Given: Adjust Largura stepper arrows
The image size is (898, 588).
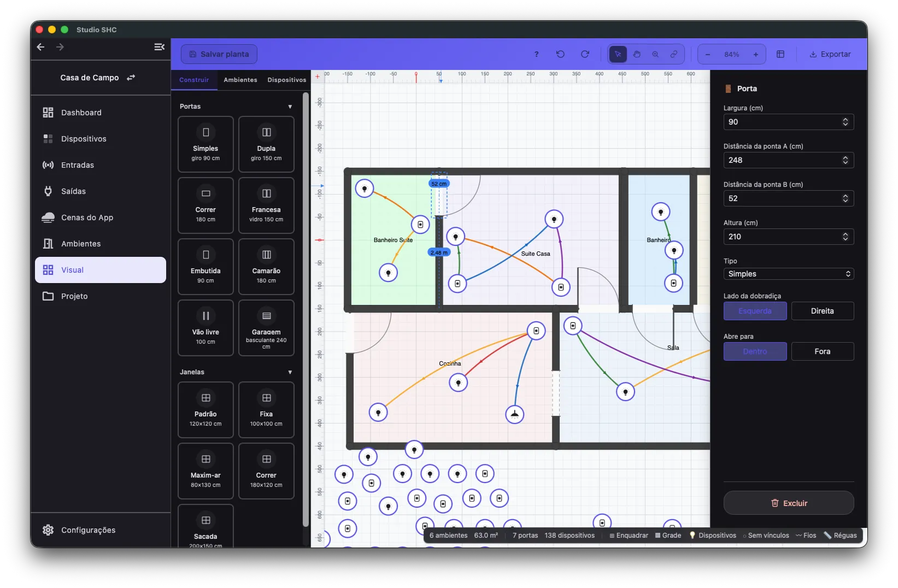Looking at the screenshot, I should (846, 122).
